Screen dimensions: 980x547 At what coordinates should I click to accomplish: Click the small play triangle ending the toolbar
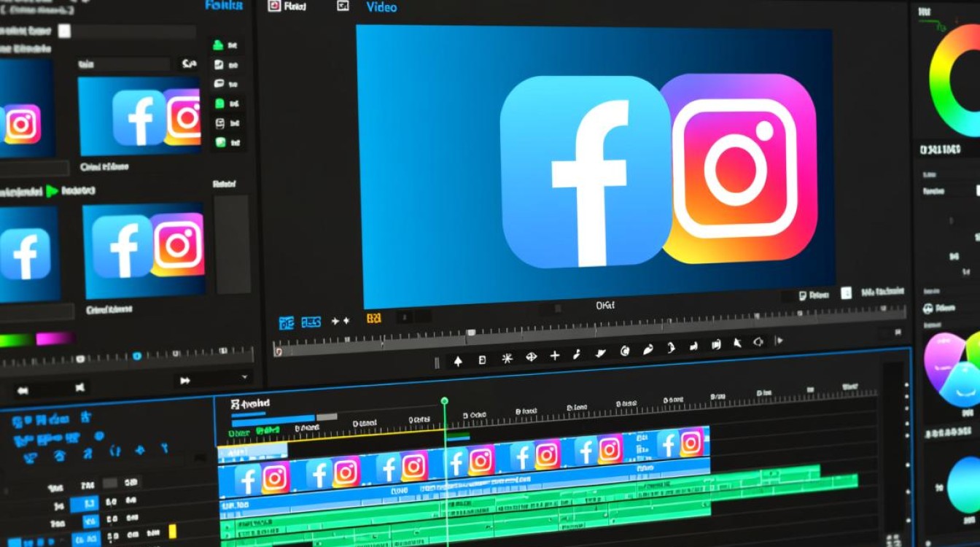[x=779, y=341]
